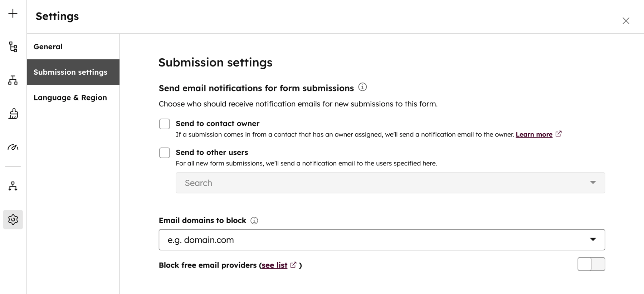Open the dropdown arrow in the Search field
644x294 pixels.
[x=593, y=183]
